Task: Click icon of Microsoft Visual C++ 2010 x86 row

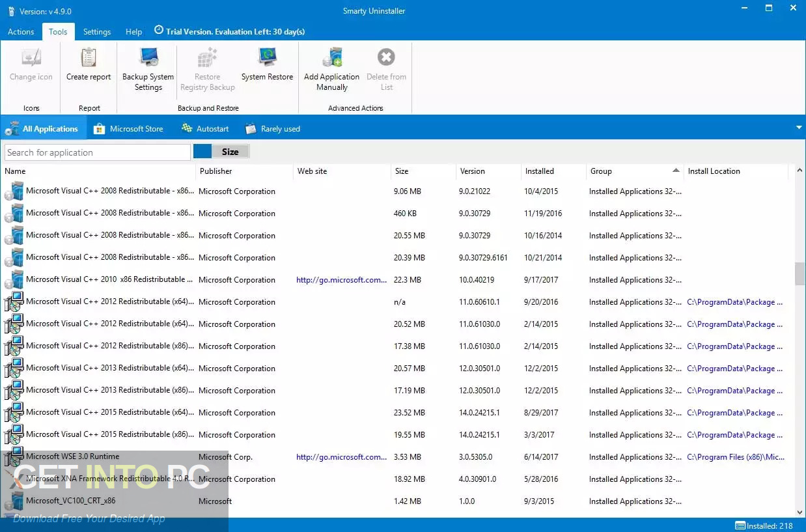Action: [14, 280]
